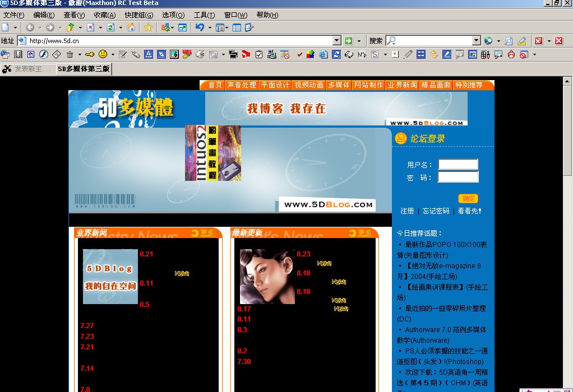Viewport: 573px width, 392px height.
Task: Select the 5D多媒体第三版 tab
Action: [84, 69]
